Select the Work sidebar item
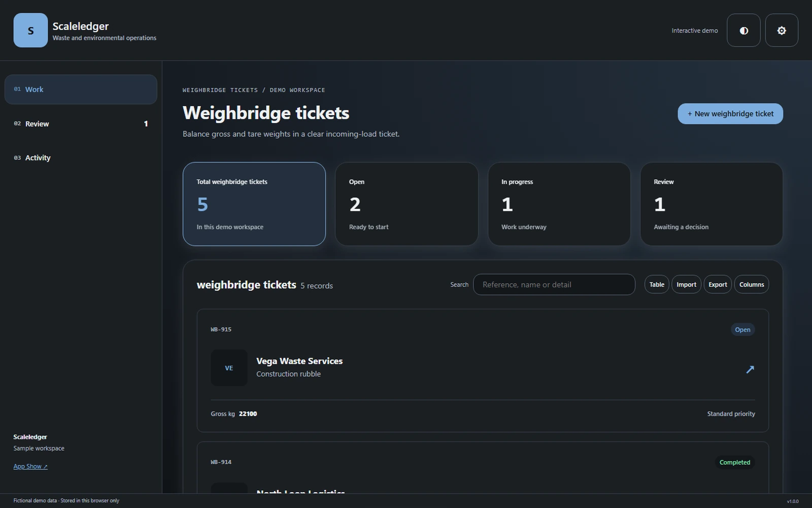This screenshot has height=508, width=812. click(x=81, y=89)
